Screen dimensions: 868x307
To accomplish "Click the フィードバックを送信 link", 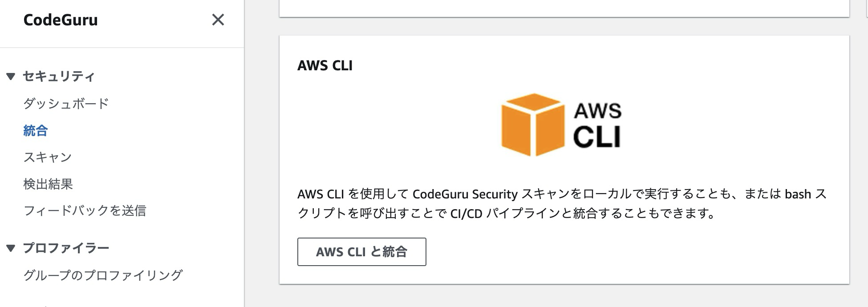I will pyautogui.click(x=85, y=210).
